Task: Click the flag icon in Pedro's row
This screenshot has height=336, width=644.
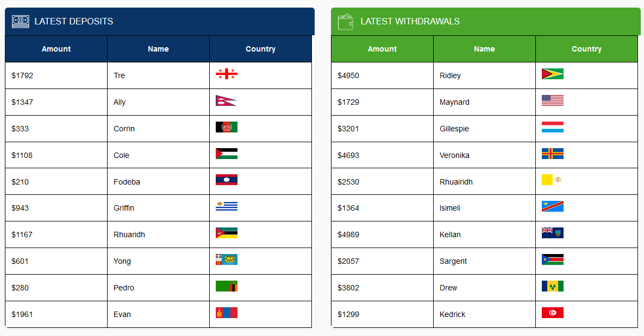Action: click(x=226, y=286)
